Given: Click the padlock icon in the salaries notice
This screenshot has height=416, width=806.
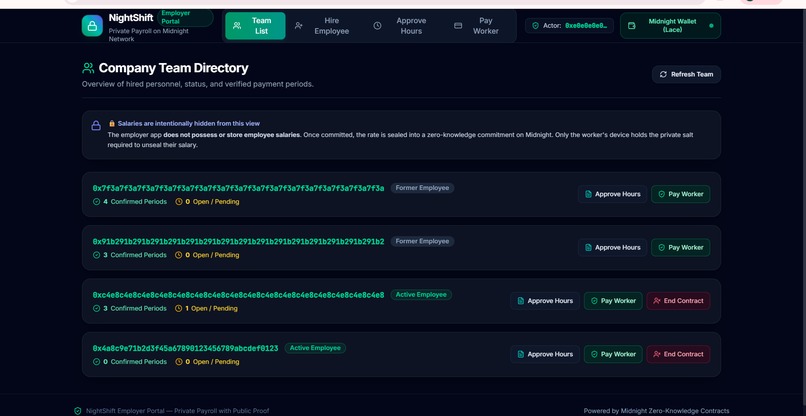Looking at the screenshot, I should click(x=96, y=125).
